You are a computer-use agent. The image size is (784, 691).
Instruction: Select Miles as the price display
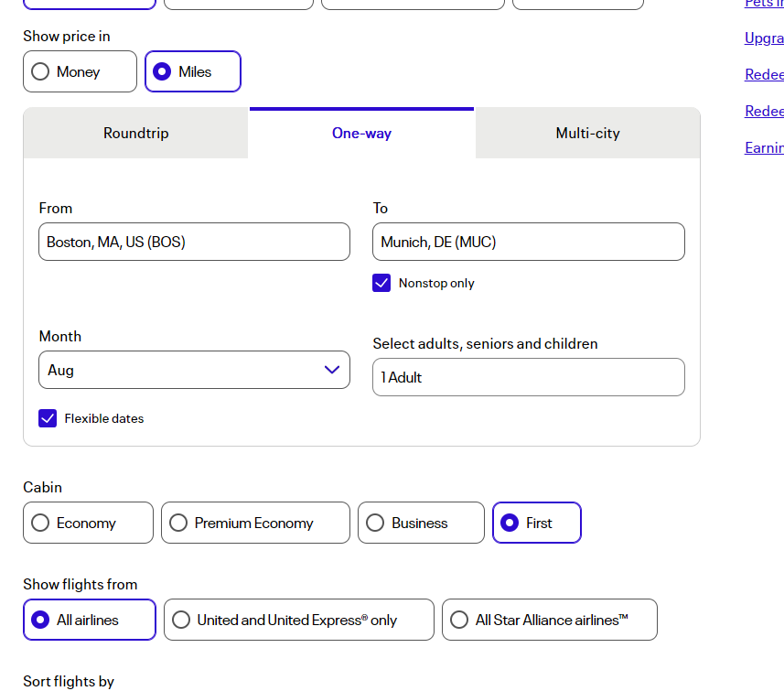163,71
